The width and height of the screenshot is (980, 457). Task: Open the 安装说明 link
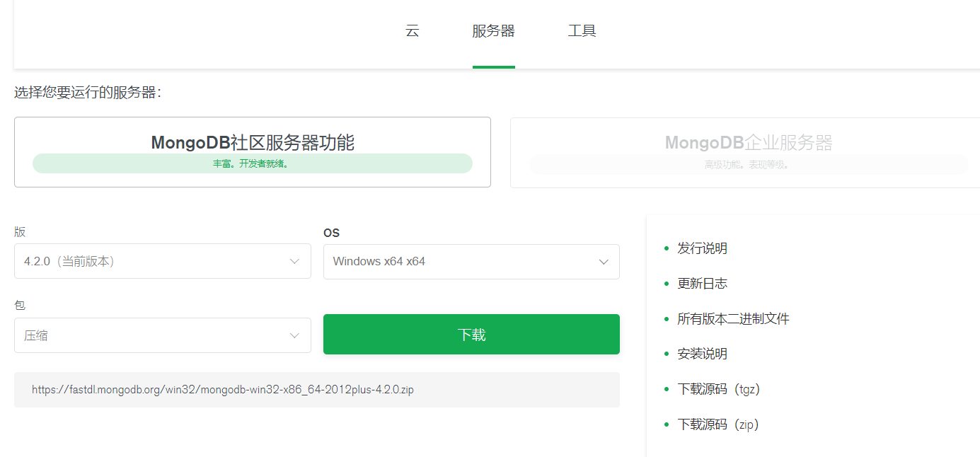click(x=702, y=354)
